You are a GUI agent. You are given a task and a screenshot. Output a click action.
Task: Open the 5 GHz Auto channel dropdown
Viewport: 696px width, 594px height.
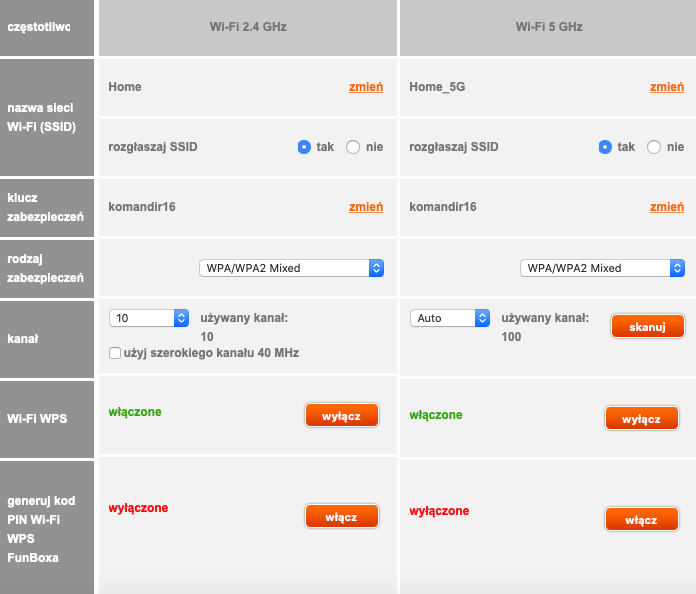(449, 318)
